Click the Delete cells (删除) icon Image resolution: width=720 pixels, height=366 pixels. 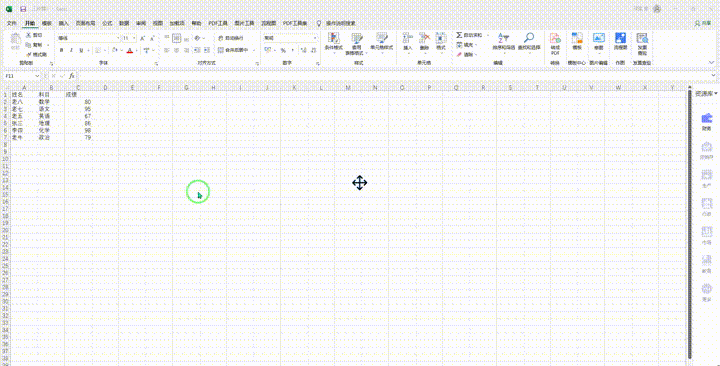point(424,39)
